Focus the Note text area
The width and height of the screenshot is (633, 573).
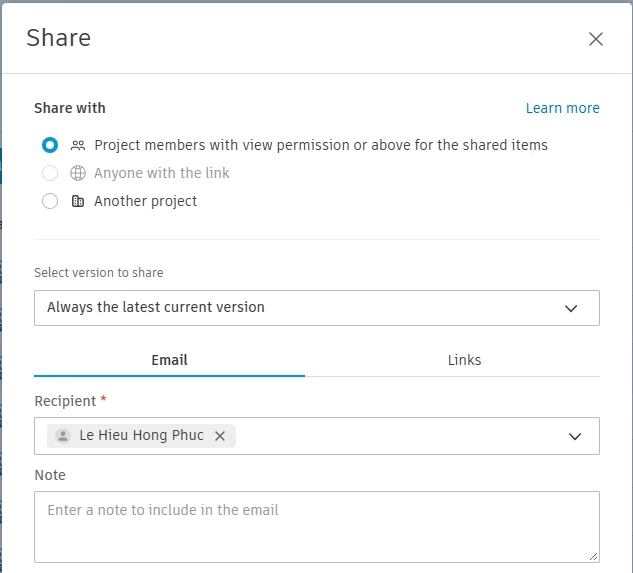click(317, 527)
